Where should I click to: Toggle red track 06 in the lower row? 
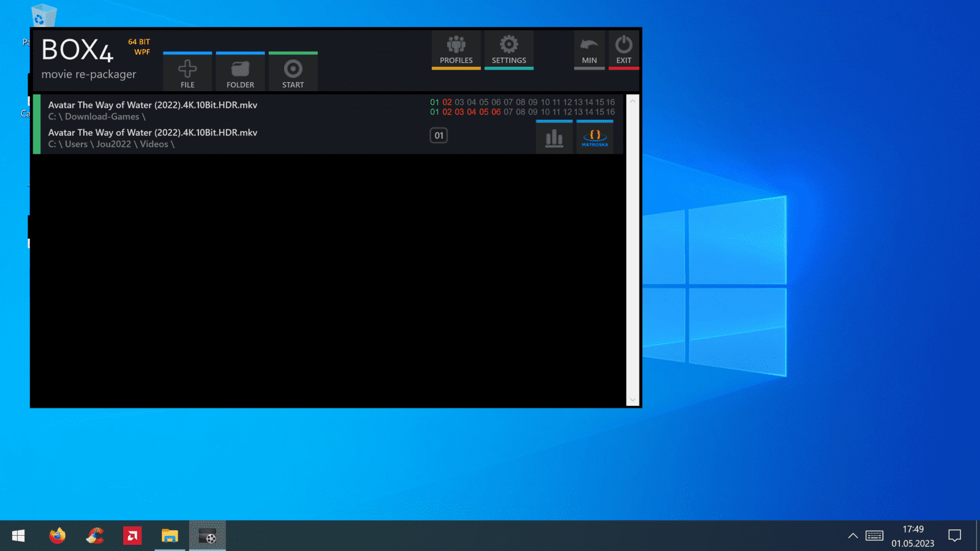tap(496, 112)
